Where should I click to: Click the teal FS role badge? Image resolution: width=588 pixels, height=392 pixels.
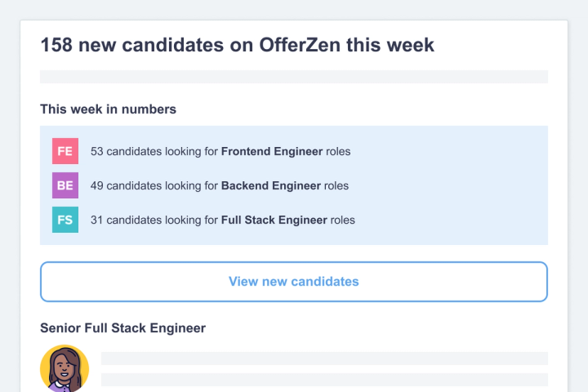(65, 220)
